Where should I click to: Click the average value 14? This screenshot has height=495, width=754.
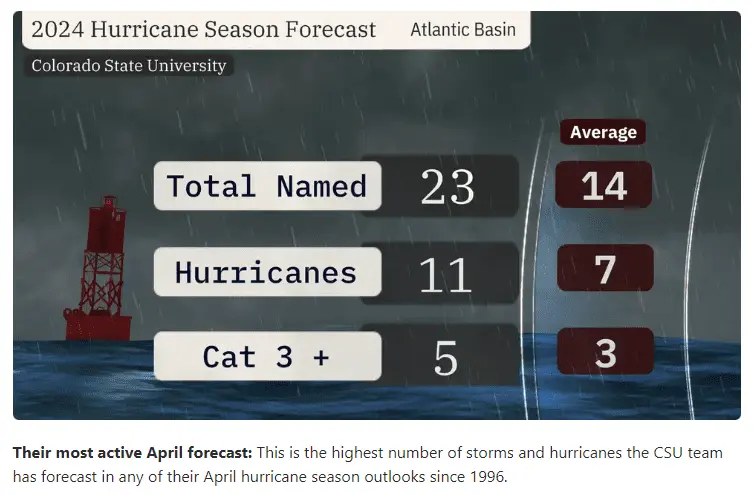coord(603,186)
